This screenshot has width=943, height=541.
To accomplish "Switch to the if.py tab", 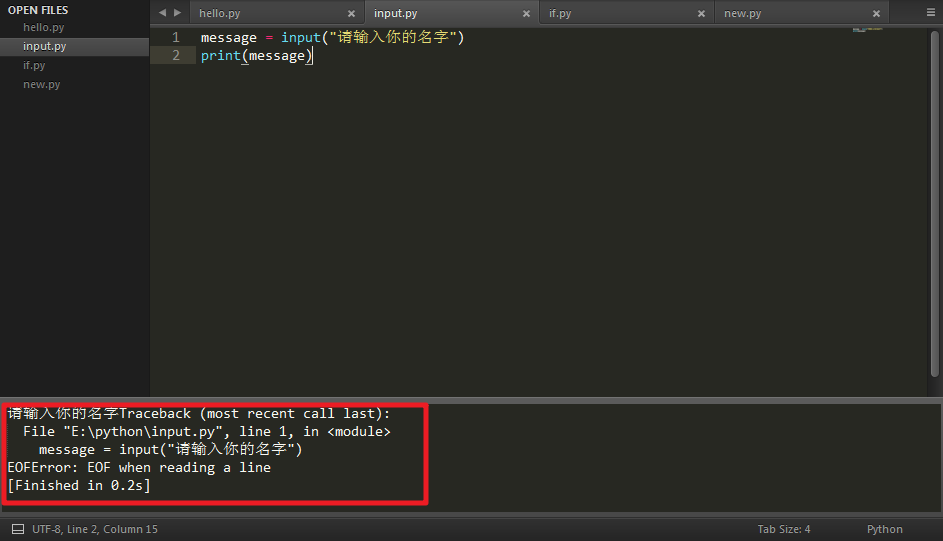I will click(x=559, y=14).
